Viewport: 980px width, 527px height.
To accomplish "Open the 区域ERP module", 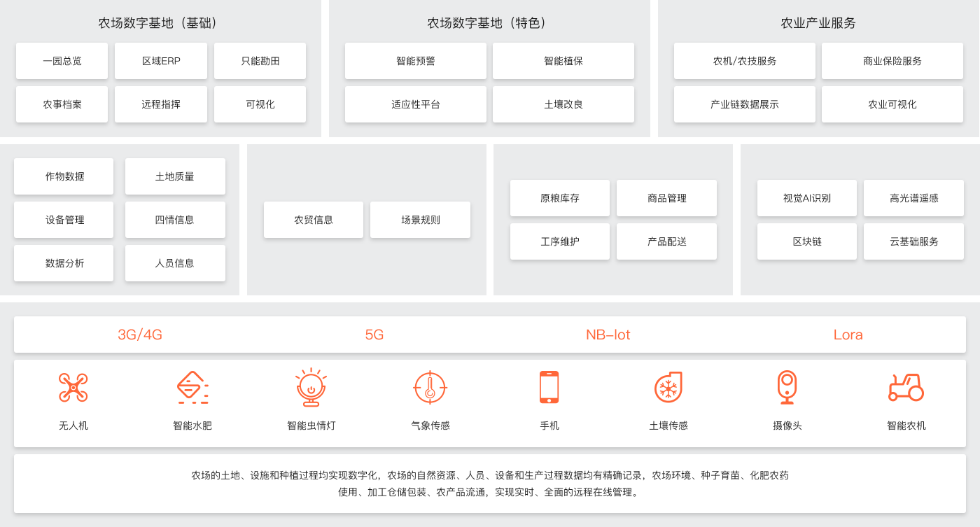I will 161,61.
